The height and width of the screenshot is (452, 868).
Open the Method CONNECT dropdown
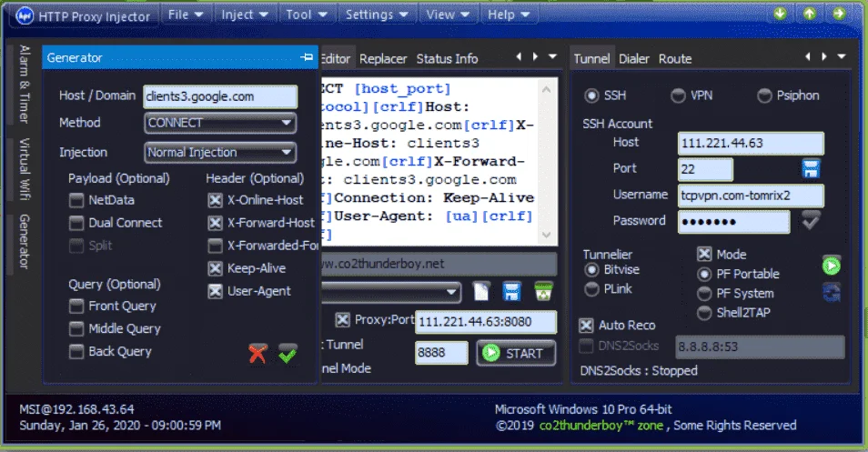click(220, 123)
